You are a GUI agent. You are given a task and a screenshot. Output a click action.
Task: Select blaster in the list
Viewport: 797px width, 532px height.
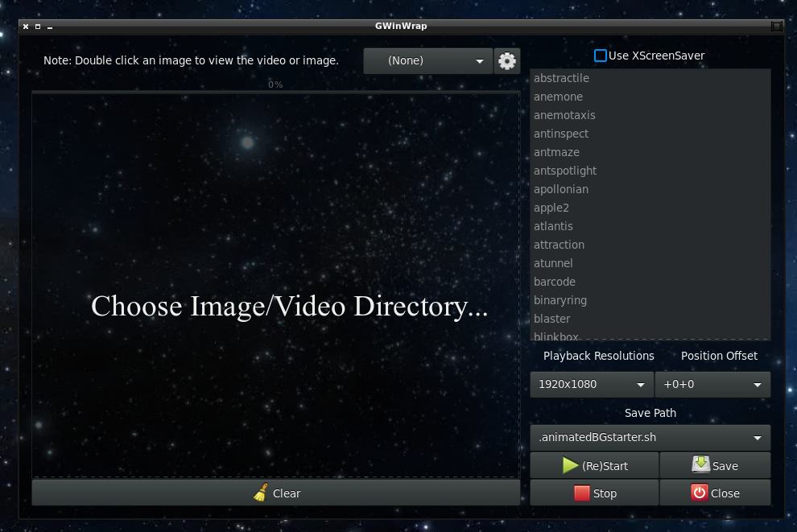pos(650,319)
